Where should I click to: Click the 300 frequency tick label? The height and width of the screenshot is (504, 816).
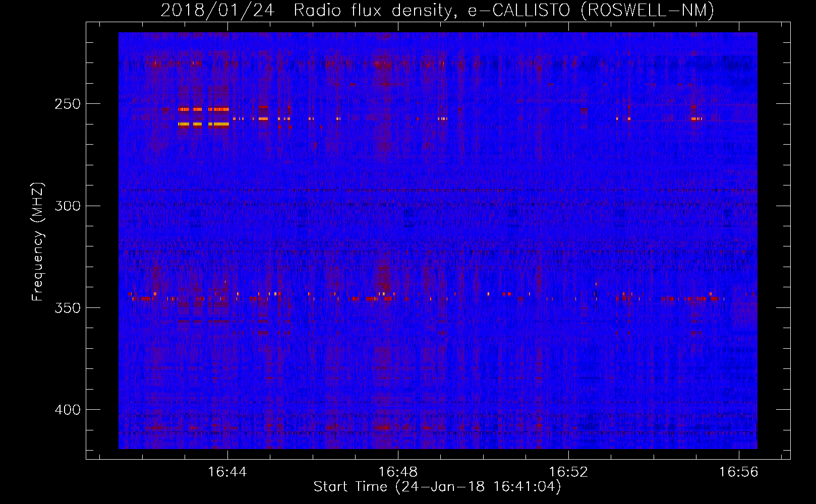pos(68,206)
